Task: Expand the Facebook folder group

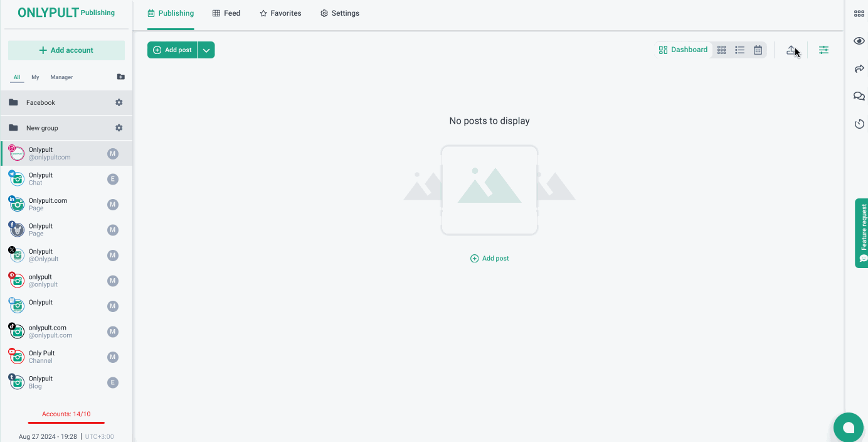Action: tap(41, 102)
